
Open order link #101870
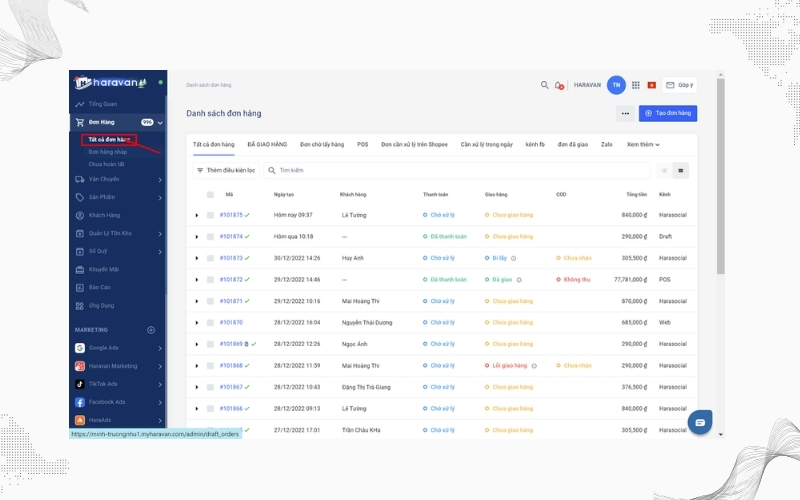pos(231,323)
